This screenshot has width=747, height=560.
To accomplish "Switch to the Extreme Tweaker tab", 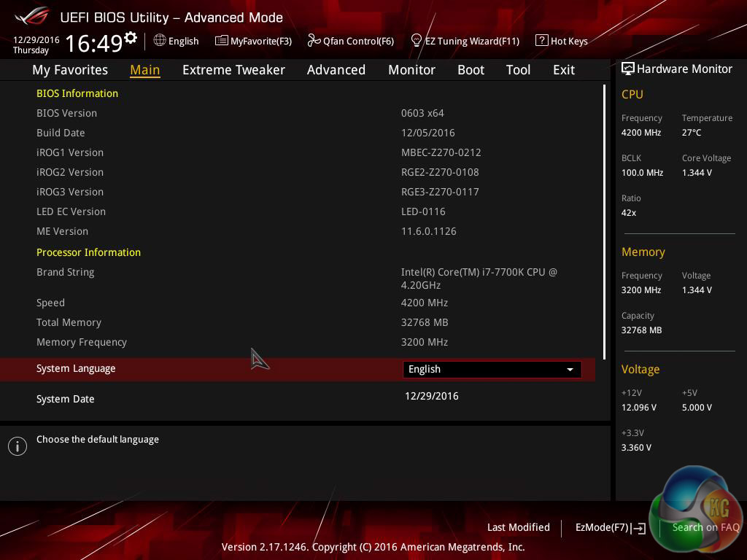I will coord(233,70).
